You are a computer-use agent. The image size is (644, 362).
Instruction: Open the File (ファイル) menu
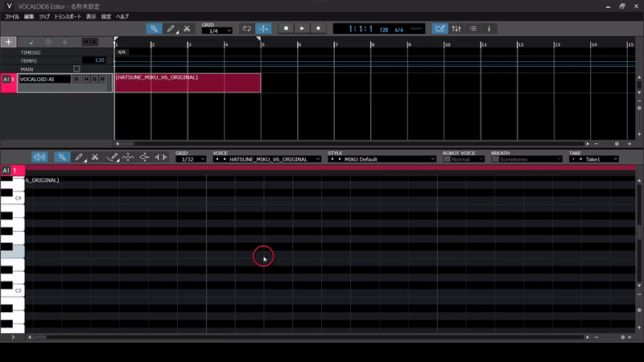[12, 16]
